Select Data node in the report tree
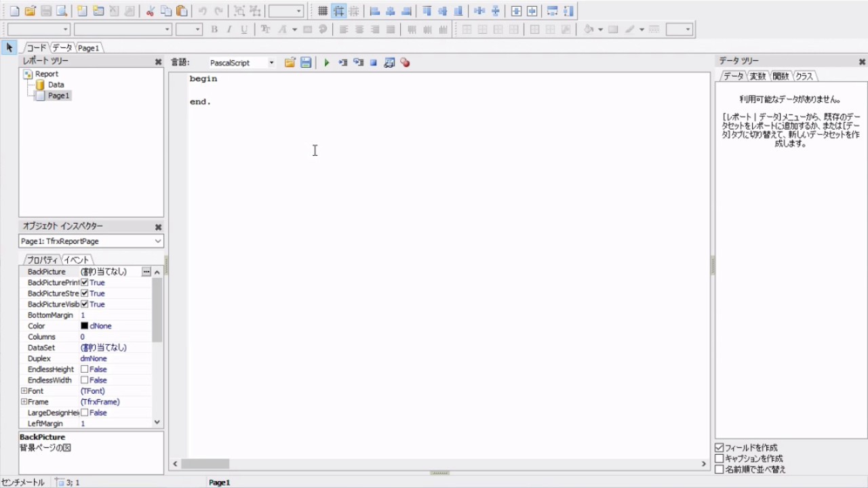 (x=56, y=84)
